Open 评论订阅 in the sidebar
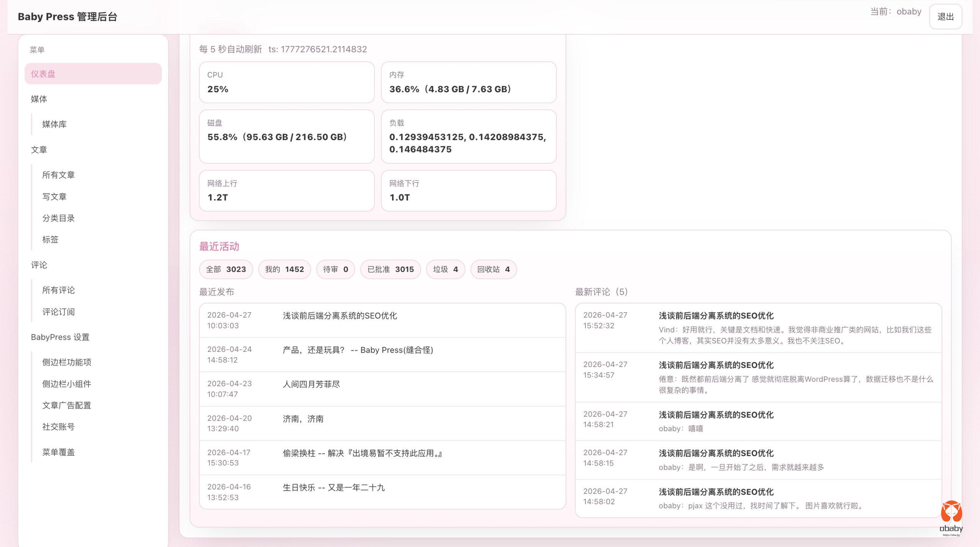Screen dimensions: 980x547 [x=59, y=312]
